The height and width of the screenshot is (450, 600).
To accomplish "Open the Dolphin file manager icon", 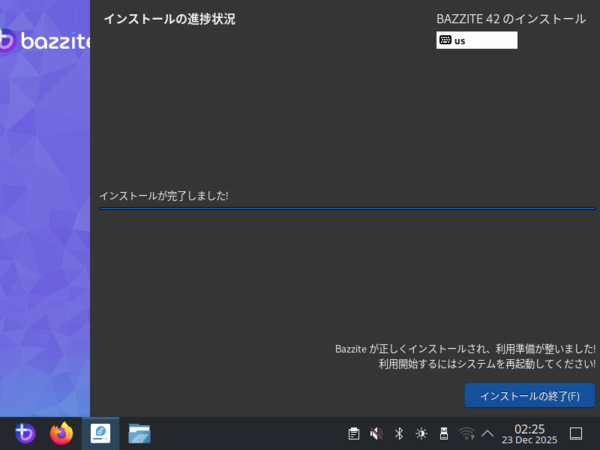I will tap(139, 433).
